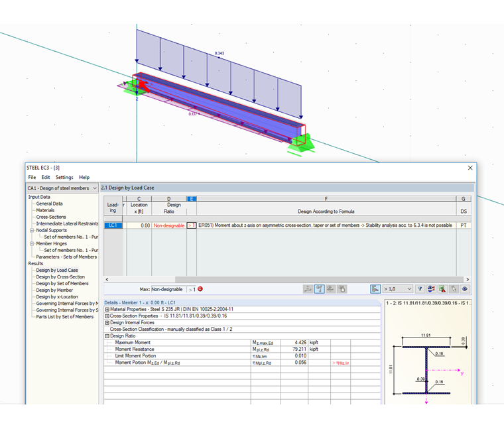
Task: Click the first gray member icon in results toolbar
Action: pyautogui.click(x=308, y=289)
